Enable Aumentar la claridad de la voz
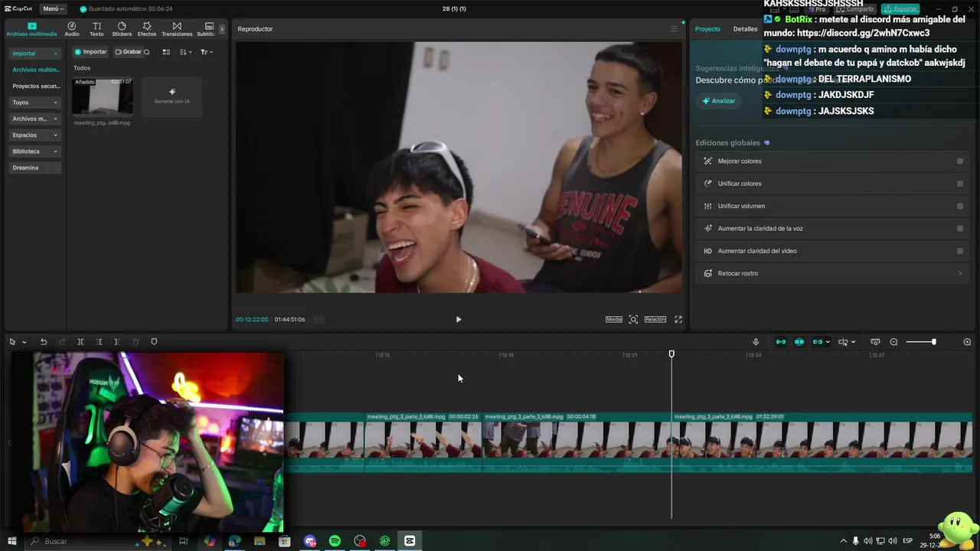Screen dimensions: 980x551 click(x=960, y=228)
